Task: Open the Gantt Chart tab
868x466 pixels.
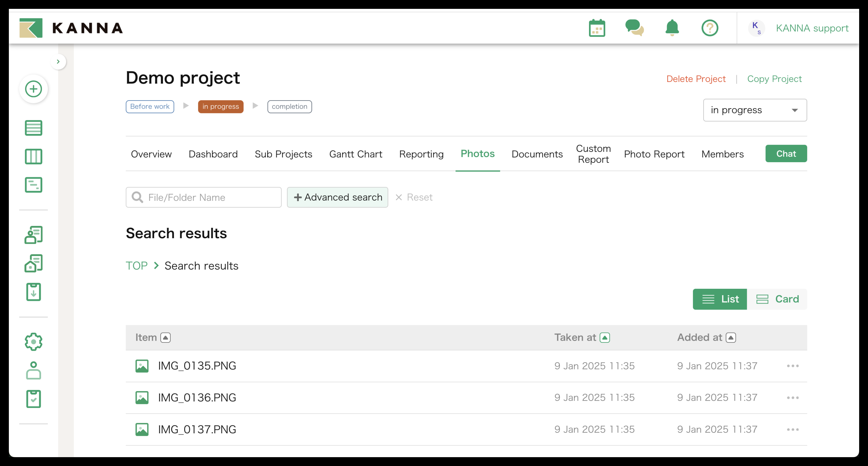Action: (355, 154)
